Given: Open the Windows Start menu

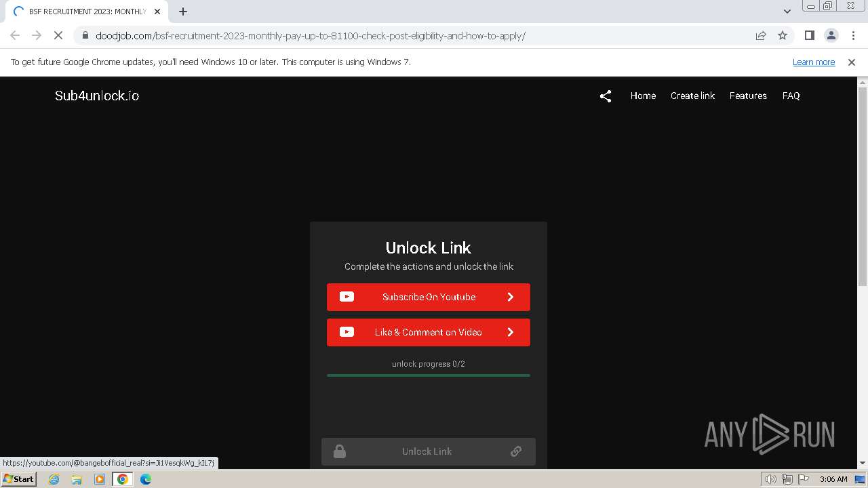Looking at the screenshot, I should click(18, 479).
